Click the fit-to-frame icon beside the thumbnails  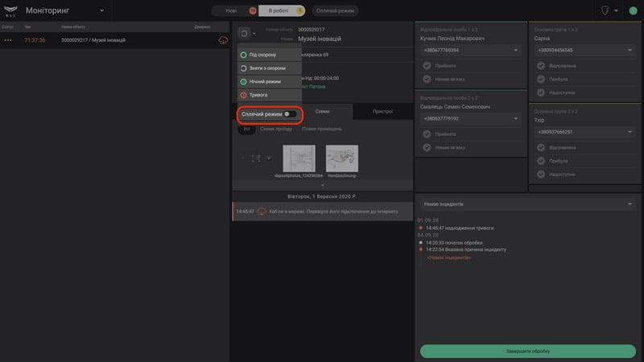click(256, 158)
